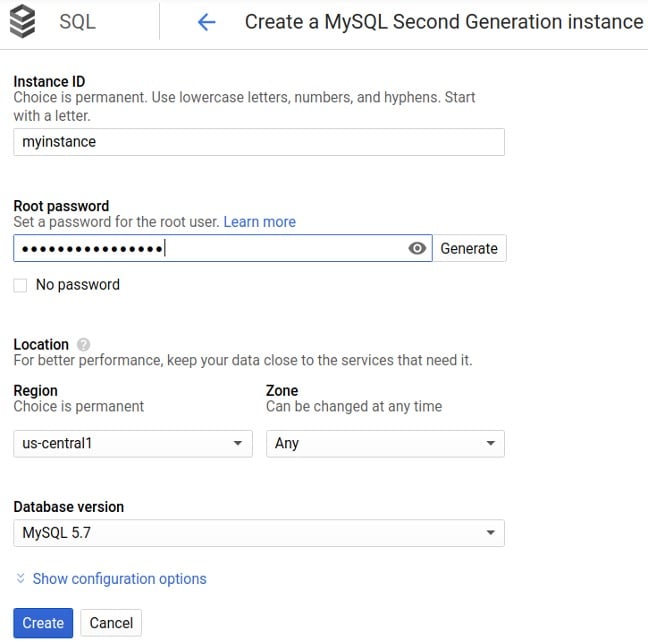Image resolution: width=648 pixels, height=642 pixels.
Task: Follow the Learn more link
Action: pyautogui.click(x=259, y=222)
